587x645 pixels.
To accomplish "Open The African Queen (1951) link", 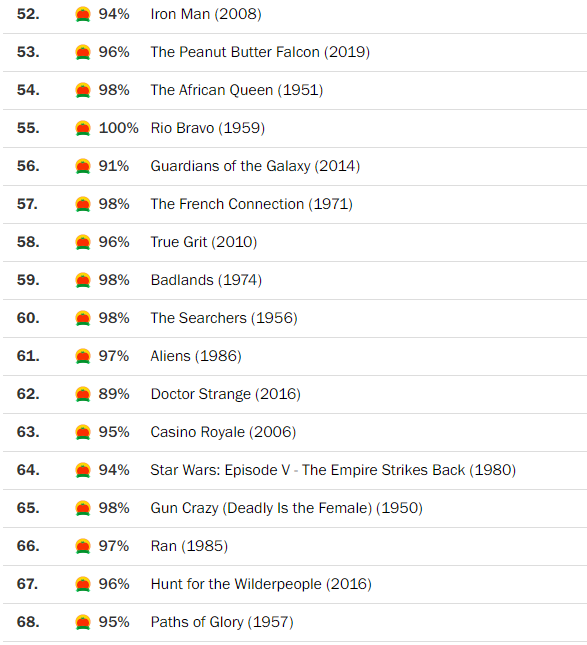I will coord(237,90).
